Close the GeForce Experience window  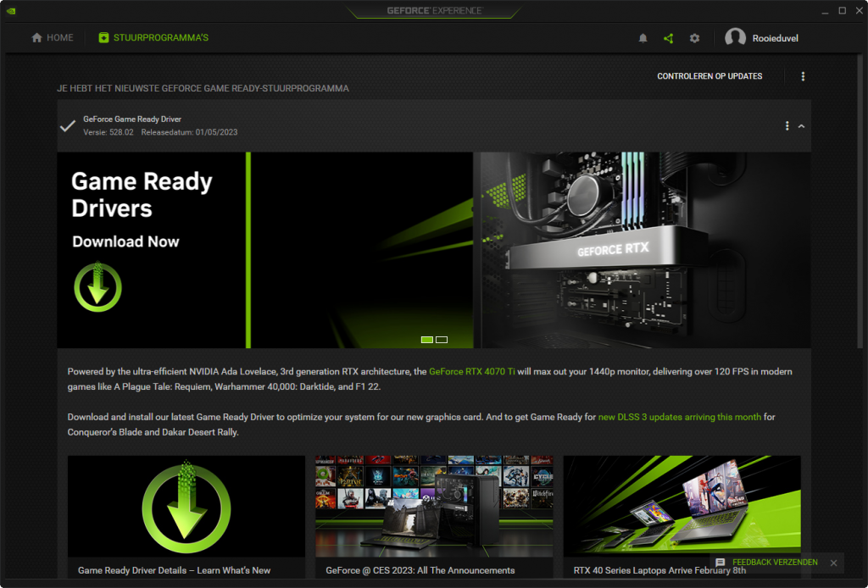(860, 10)
